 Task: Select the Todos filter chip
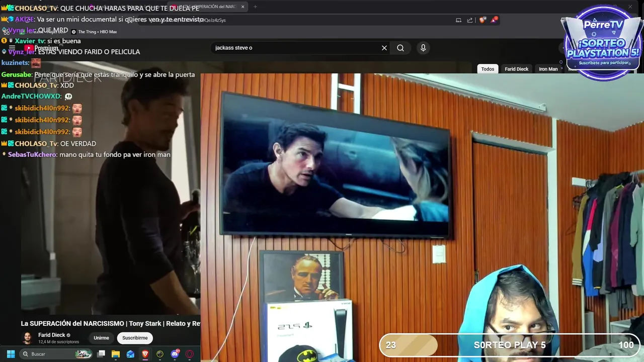click(x=488, y=69)
